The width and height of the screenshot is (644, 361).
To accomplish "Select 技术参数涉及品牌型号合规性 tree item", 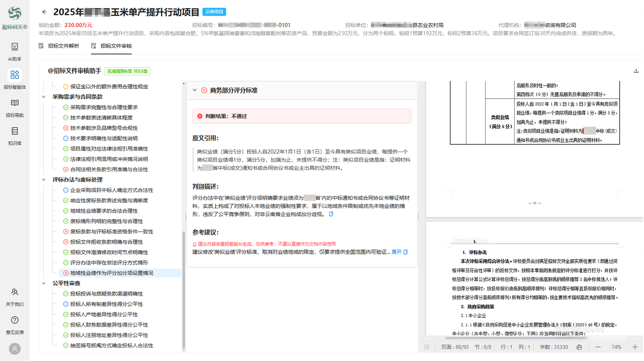I will pos(104,128).
